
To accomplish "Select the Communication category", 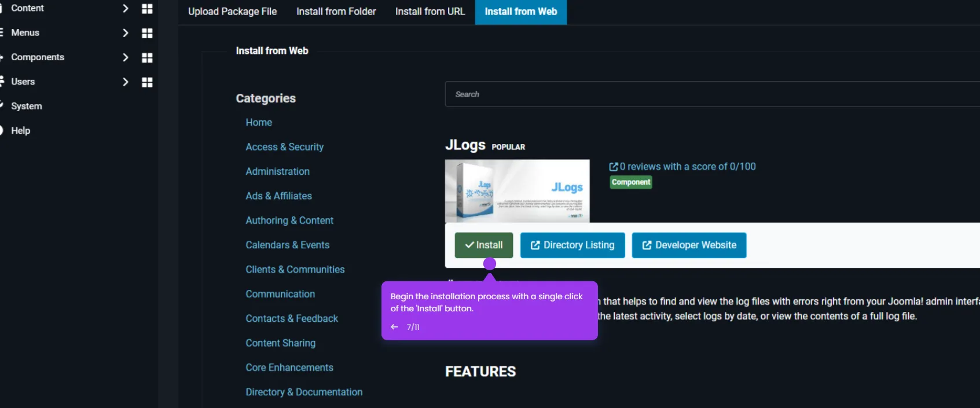I will tap(280, 294).
